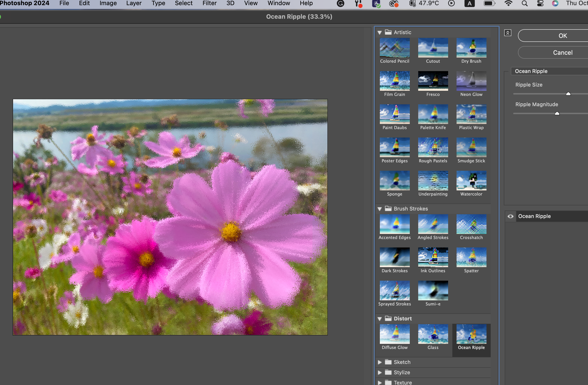This screenshot has height=385, width=588.
Task: Collapse the Artistic filter folder
Action: tap(380, 33)
